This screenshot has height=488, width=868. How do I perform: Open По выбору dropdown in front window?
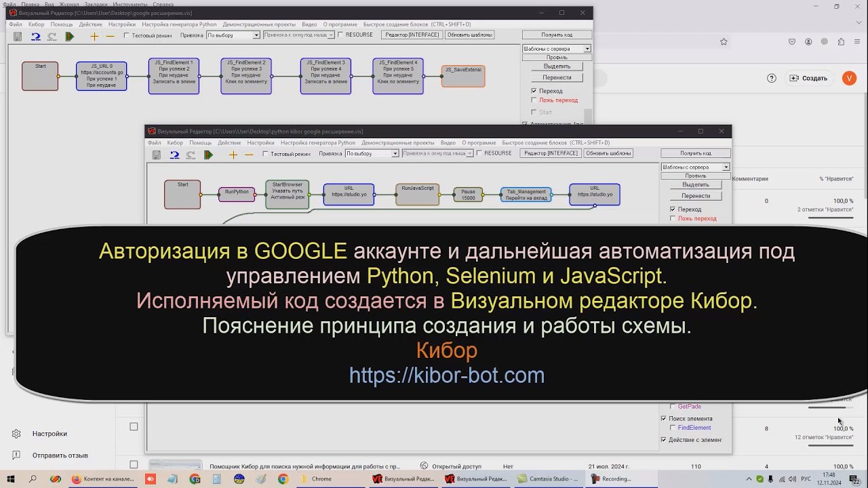coord(372,154)
